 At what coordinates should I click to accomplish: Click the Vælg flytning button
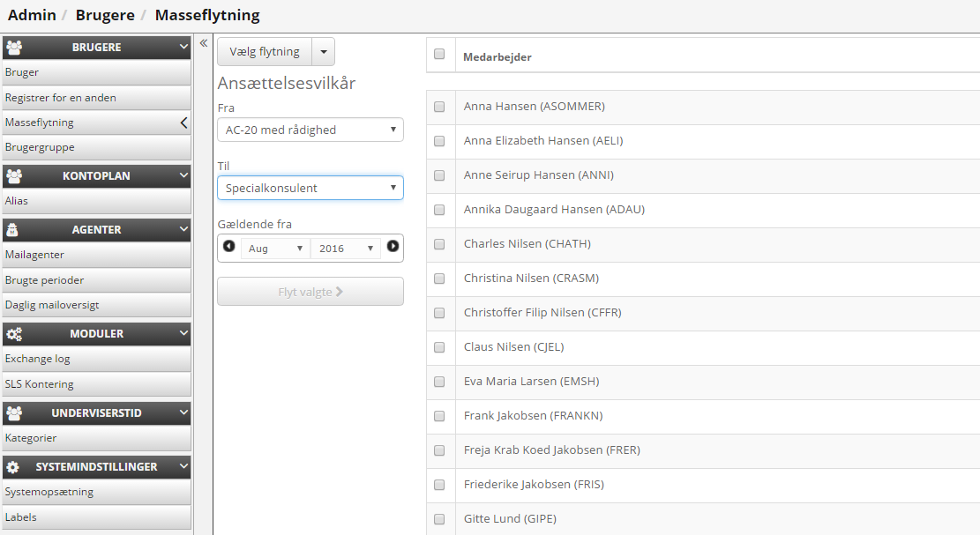coord(265,52)
